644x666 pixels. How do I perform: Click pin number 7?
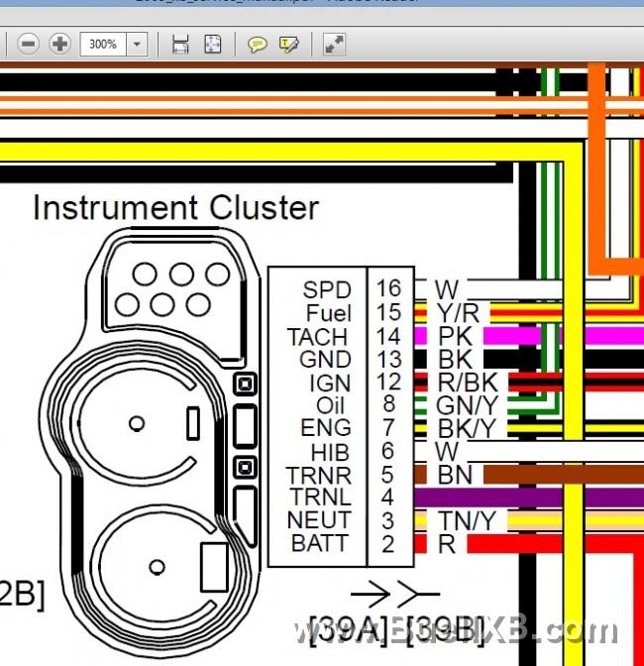click(388, 428)
